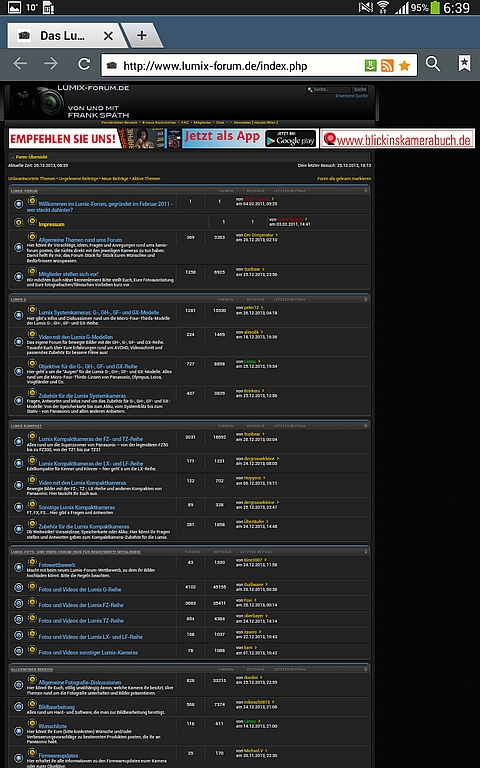Open FAQ in the forum menu
Image resolution: width=480 pixels, height=768 pixels.
click(x=185, y=122)
